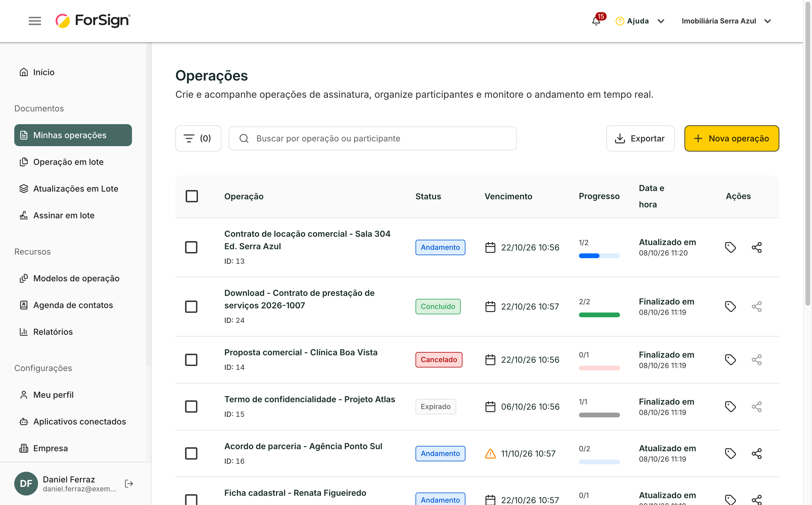Check the Proposta comercial - Clínica Boa Vista checkbox

191,360
